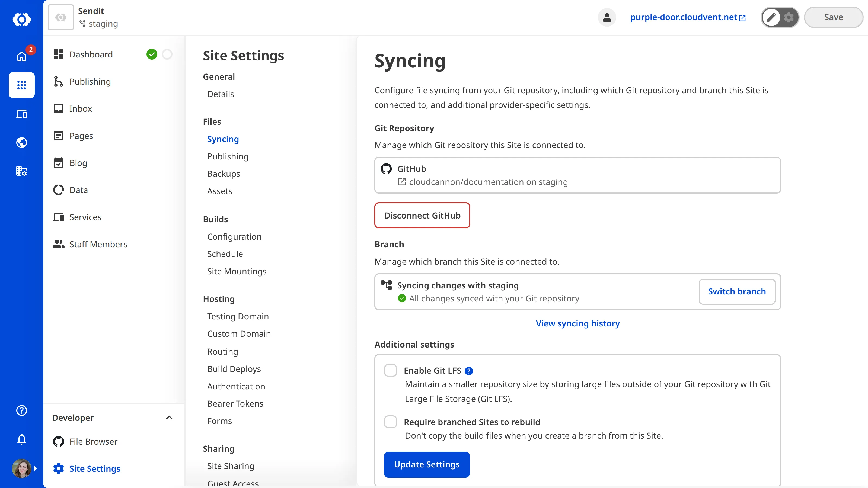The image size is (868, 488).
Task: Open Dashboard in the site navigation
Action: click(x=91, y=54)
